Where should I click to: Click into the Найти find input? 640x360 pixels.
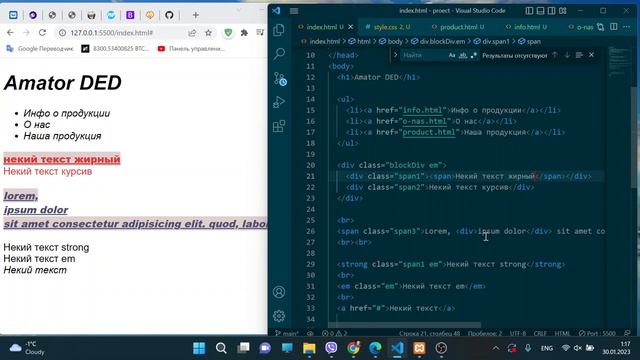pos(422,55)
